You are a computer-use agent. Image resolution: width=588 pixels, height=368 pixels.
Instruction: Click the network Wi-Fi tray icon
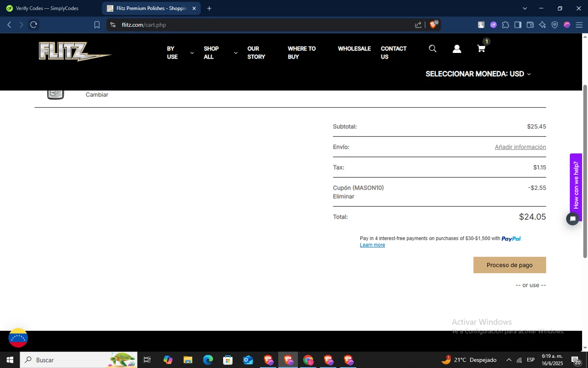point(519,360)
